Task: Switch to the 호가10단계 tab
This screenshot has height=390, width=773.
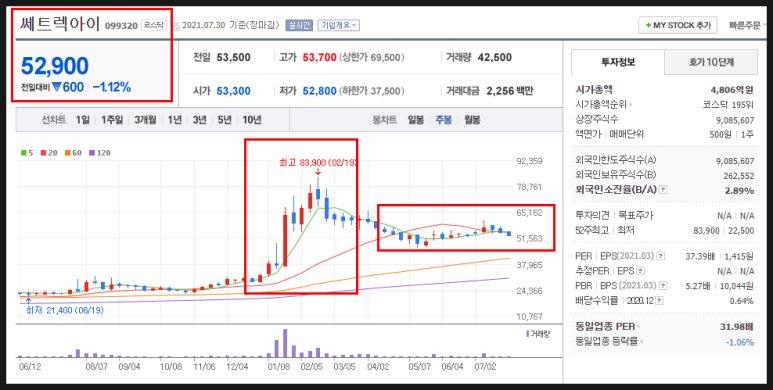Action: coord(711,62)
